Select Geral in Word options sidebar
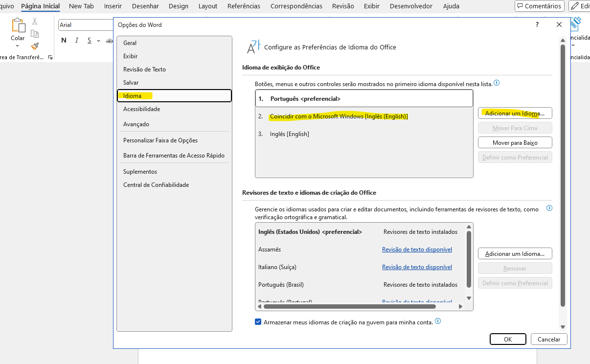 pos(174,43)
